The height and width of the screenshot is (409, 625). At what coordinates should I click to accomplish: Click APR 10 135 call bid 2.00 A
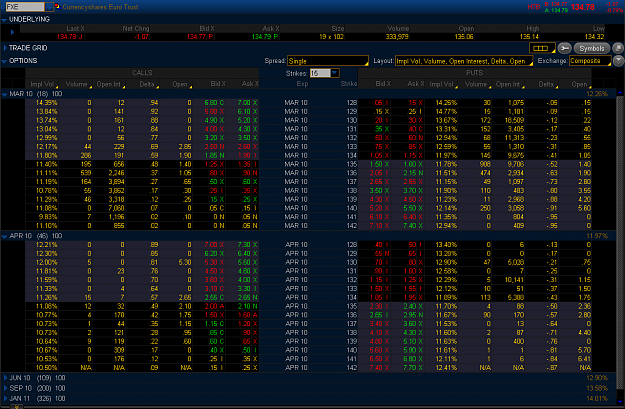tap(214, 307)
